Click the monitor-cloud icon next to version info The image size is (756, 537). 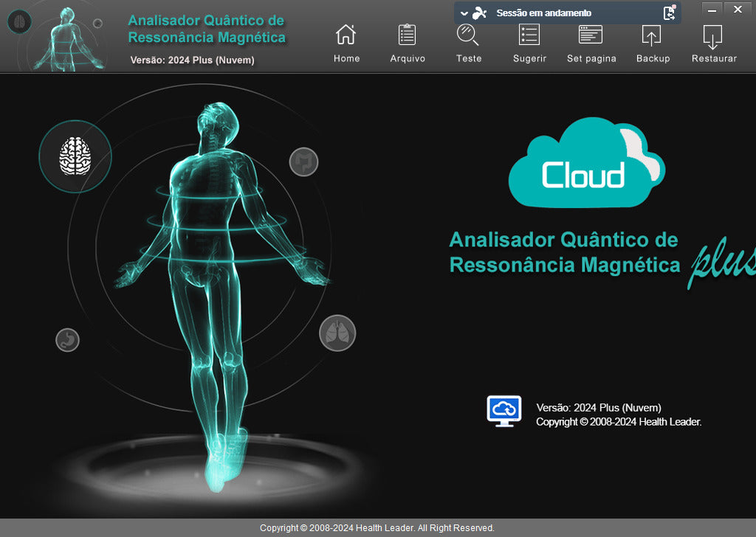504,410
